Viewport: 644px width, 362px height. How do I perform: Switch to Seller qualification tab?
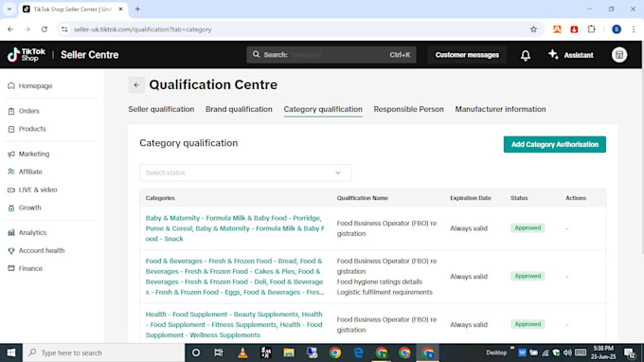click(161, 109)
